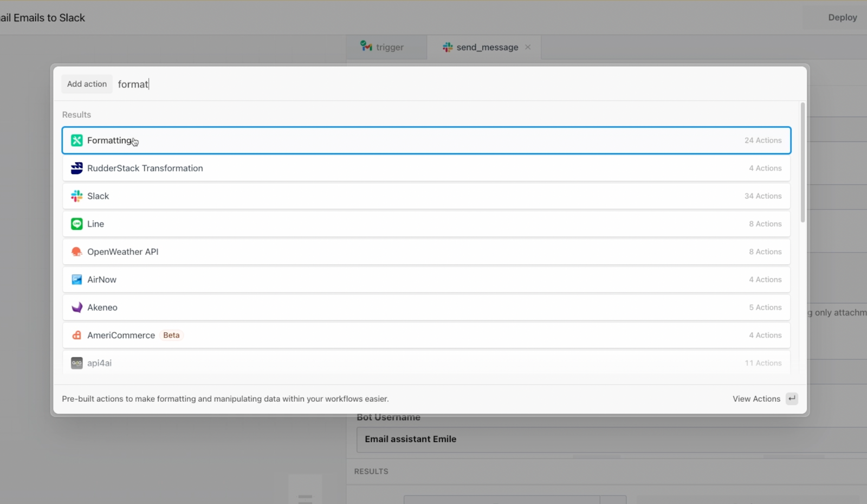Select the AmeriCommerce result name
867x504 pixels.
click(x=121, y=335)
